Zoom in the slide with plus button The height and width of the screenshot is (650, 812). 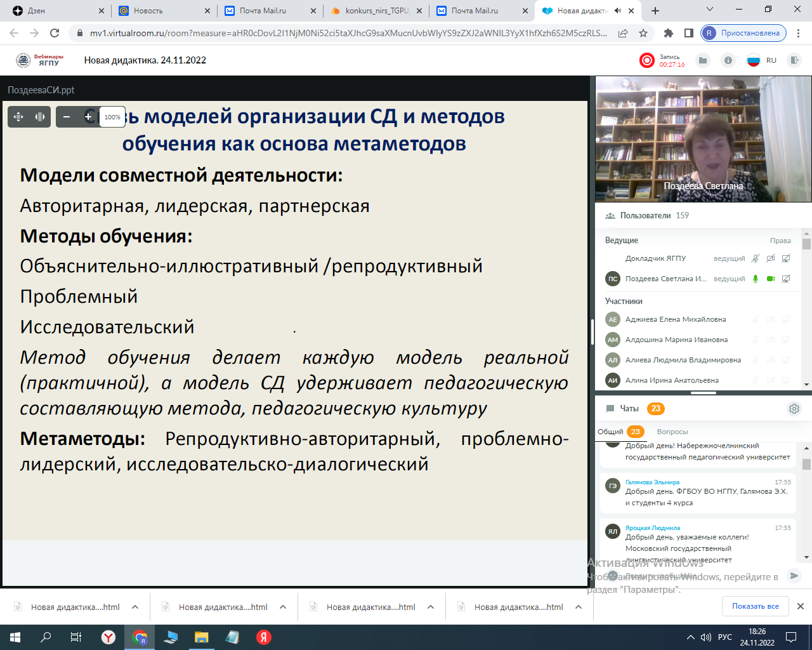pos(88,117)
